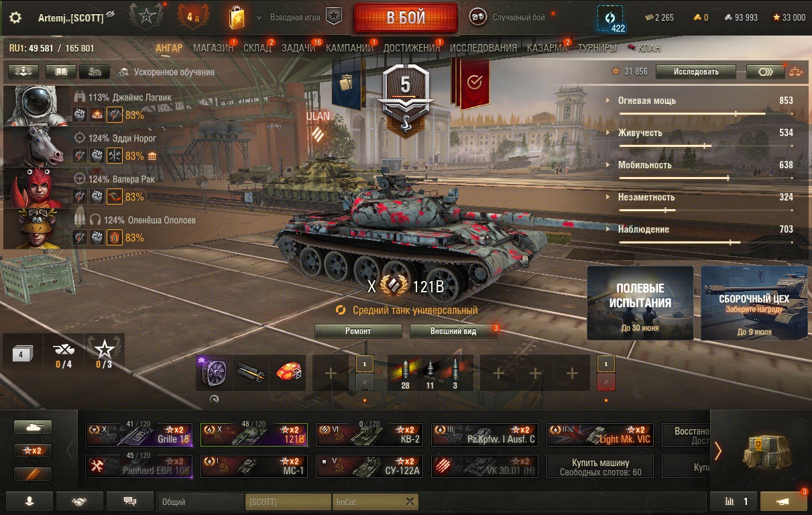Click the vehicle comparison scales icon
This screenshot has height=515, width=812.
click(796, 71)
